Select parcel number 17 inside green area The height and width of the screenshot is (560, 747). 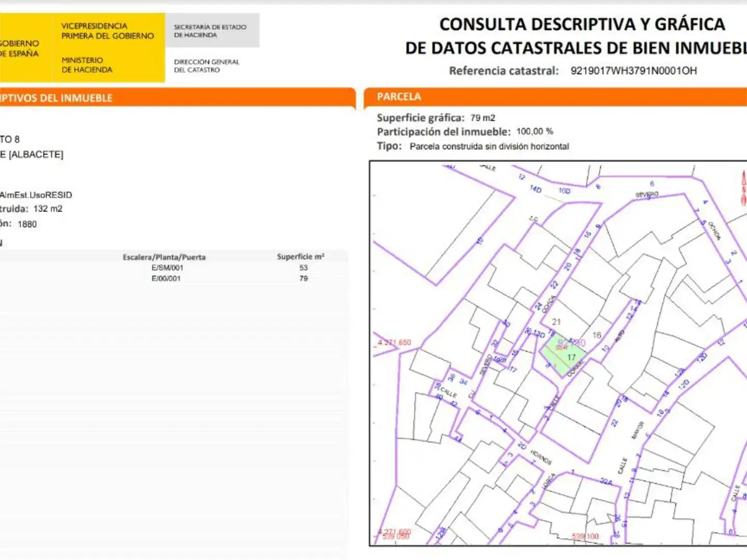(571, 357)
